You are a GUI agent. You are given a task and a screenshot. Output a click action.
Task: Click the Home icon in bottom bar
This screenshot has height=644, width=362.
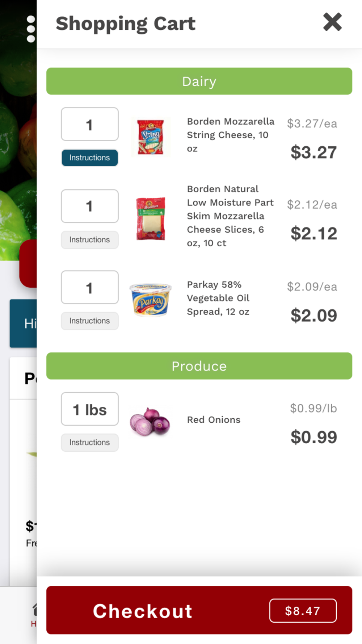[34, 610]
